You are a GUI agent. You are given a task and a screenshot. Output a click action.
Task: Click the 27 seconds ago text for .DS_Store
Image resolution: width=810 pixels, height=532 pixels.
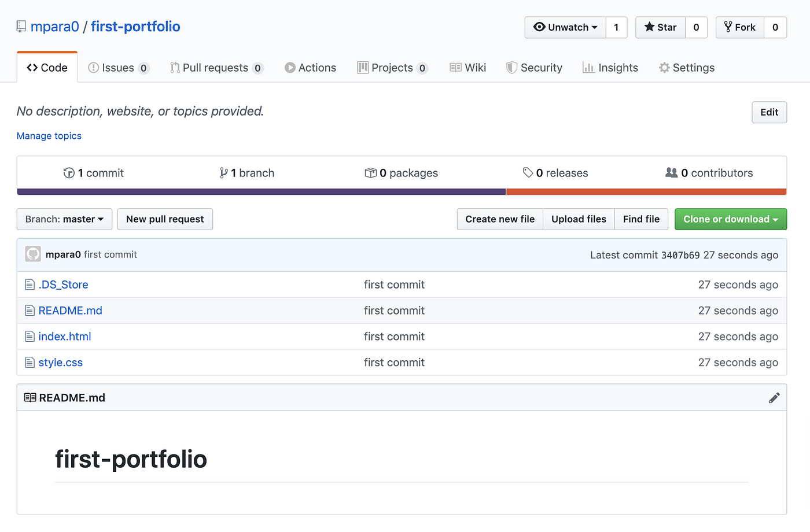[x=738, y=285]
